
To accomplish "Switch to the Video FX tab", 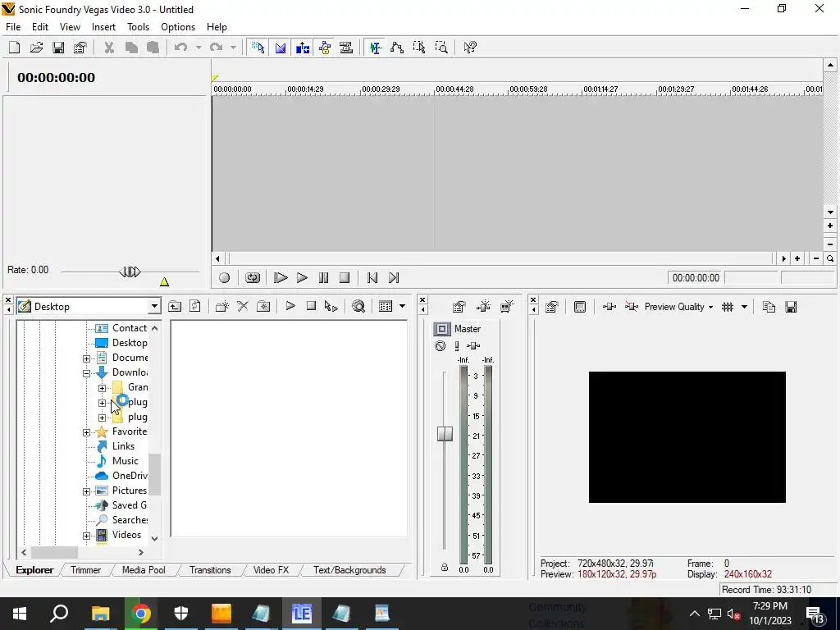I will [271, 570].
